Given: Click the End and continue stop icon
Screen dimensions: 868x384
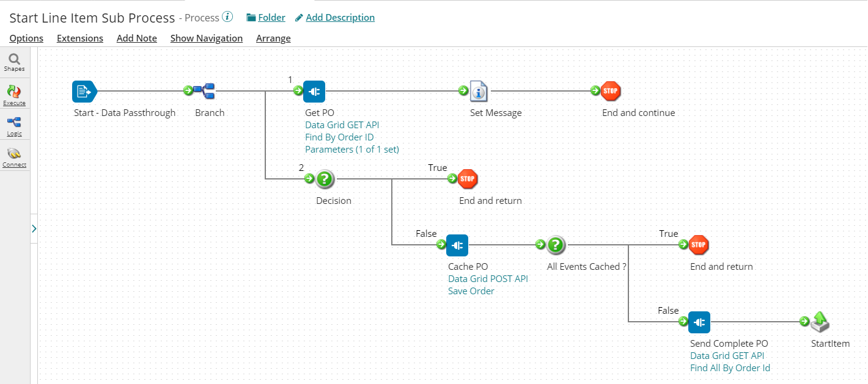Looking at the screenshot, I should (610, 92).
